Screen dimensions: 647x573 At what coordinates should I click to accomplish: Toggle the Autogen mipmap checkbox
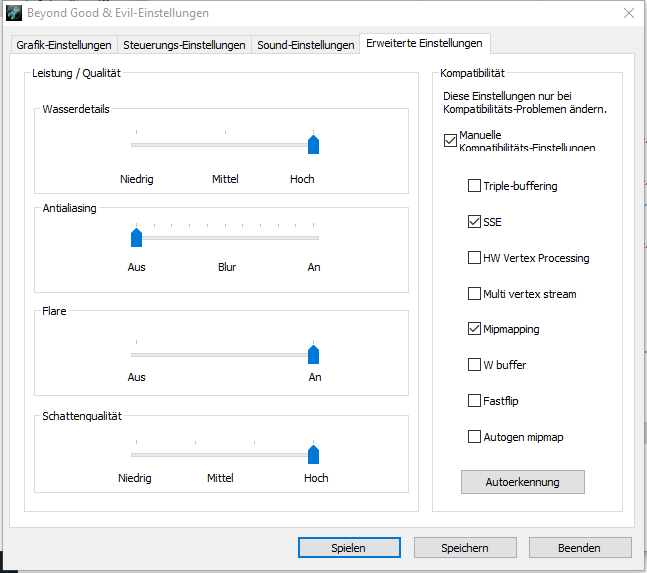[x=474, y=436]
